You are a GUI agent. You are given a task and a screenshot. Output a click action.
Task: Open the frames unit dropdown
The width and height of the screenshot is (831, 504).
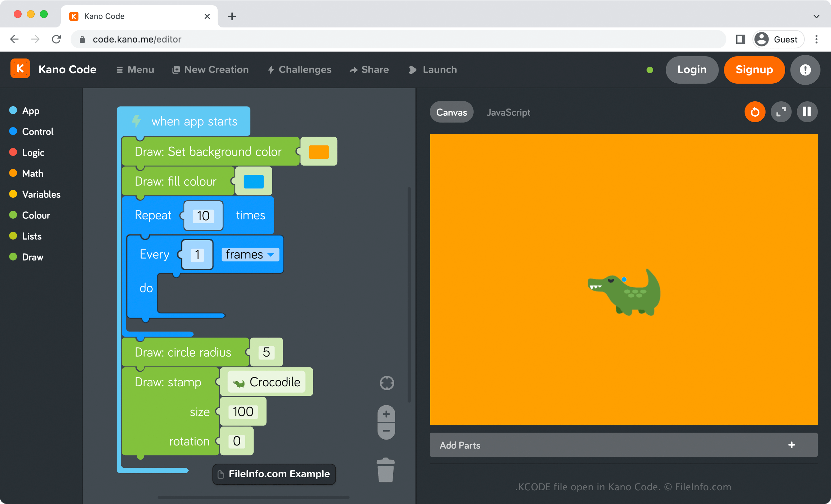pos(250,255)
